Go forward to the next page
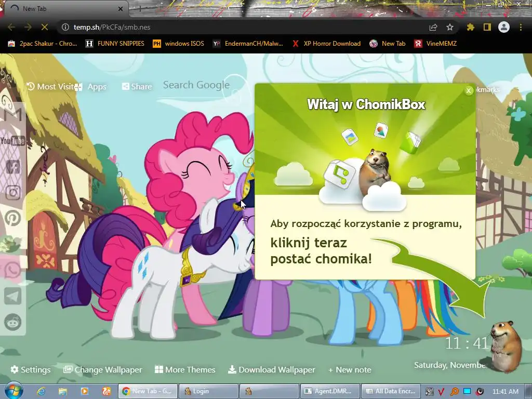 coord(28,27)
